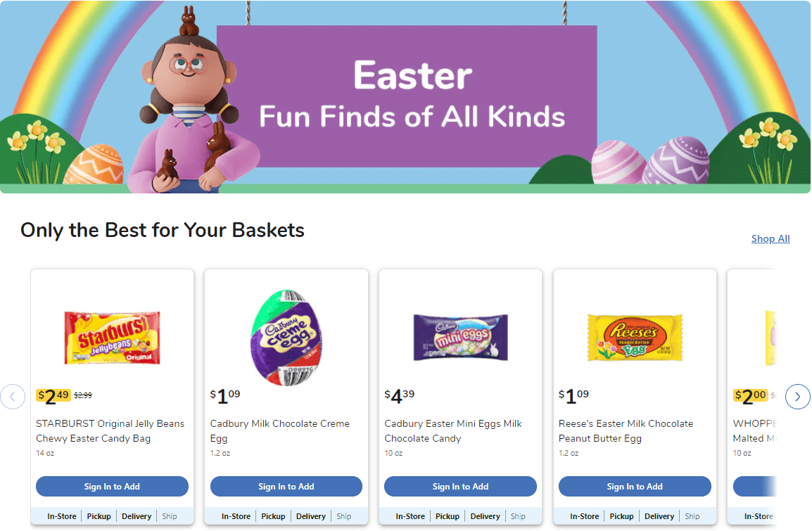Select Pickup on the Starburst card
Screen dimensions: 812x531
pos(99,516)
